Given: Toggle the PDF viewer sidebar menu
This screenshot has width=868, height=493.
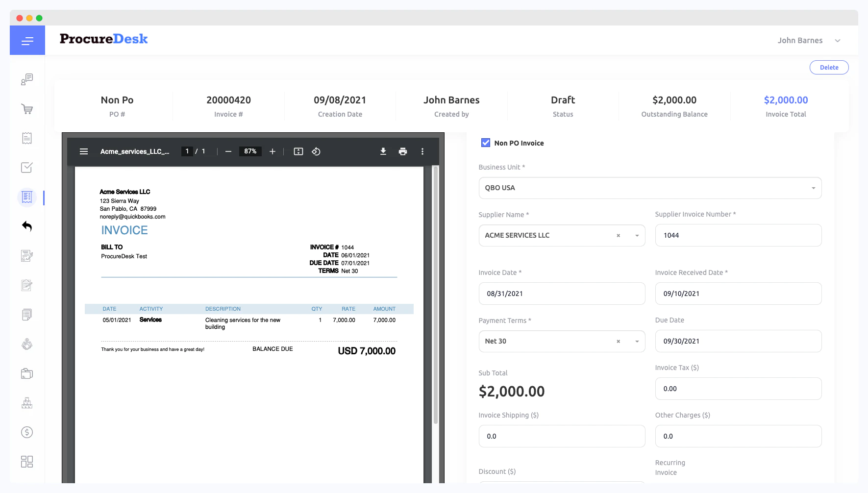Looking at the screenshot, I should pyautogui.click(x=84, y=151).
